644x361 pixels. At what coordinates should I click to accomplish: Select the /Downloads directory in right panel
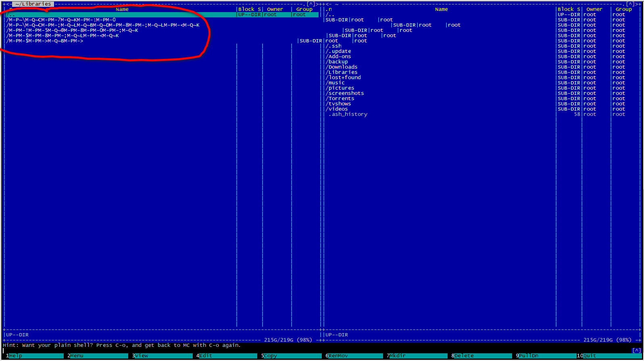(x=343, y=67)
